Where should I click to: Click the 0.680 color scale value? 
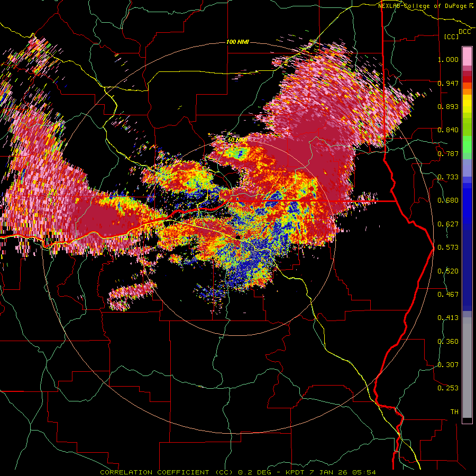[448, 200]
